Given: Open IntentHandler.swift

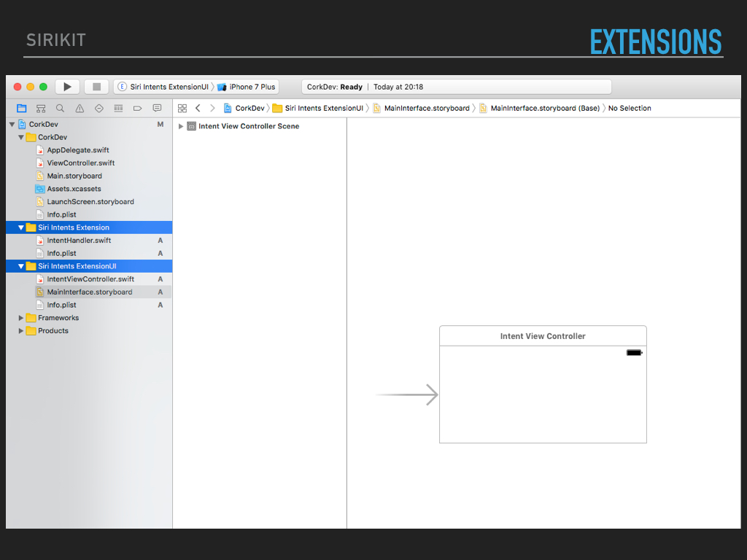Looking at the screenshot, I should click(89, 240).
